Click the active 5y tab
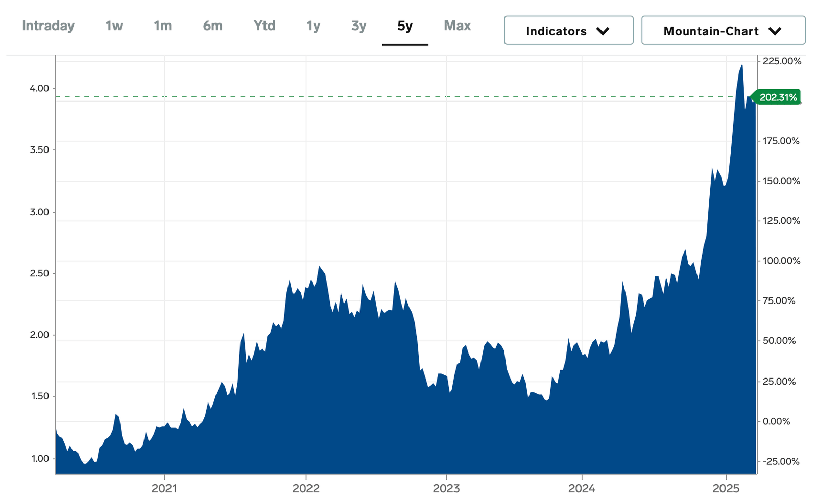The image size is (817, 504). (x=405, y=26)
